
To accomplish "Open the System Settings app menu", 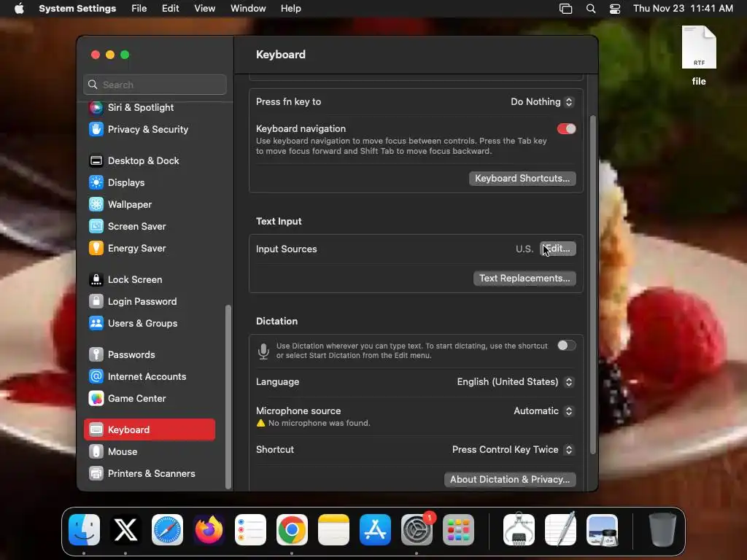I will pos(77,9).
